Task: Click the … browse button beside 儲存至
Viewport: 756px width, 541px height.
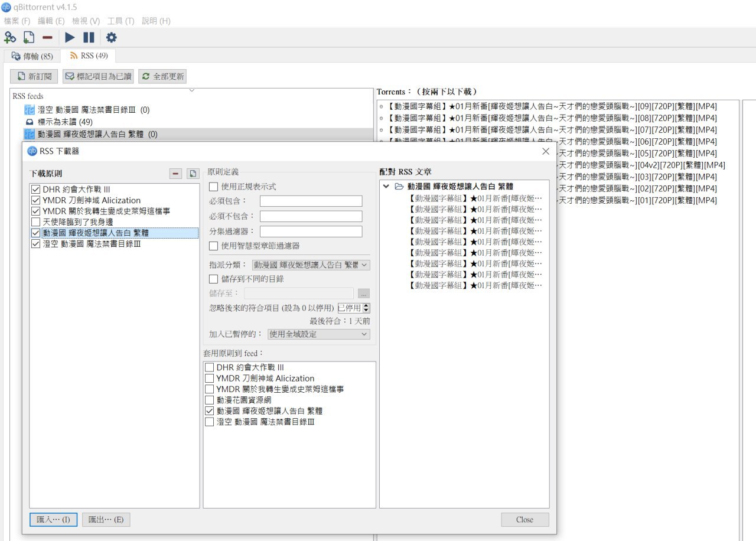Action: click(364, 293)
